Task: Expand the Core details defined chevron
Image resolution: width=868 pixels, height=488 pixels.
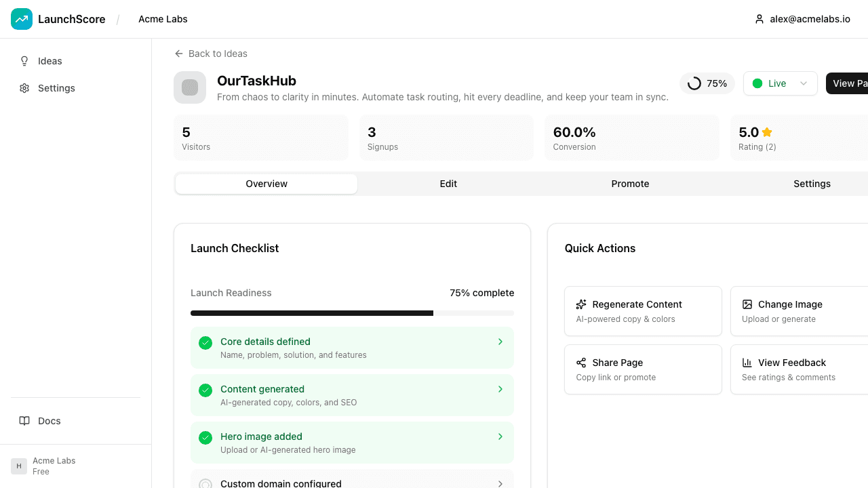Action: (x=500, y=342)
